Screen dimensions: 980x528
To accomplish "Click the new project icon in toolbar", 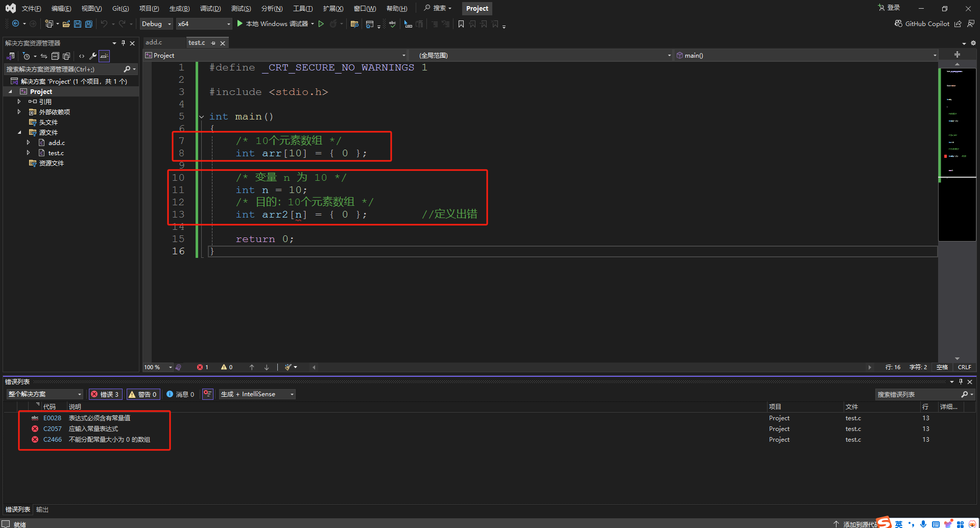I will 49,24.
